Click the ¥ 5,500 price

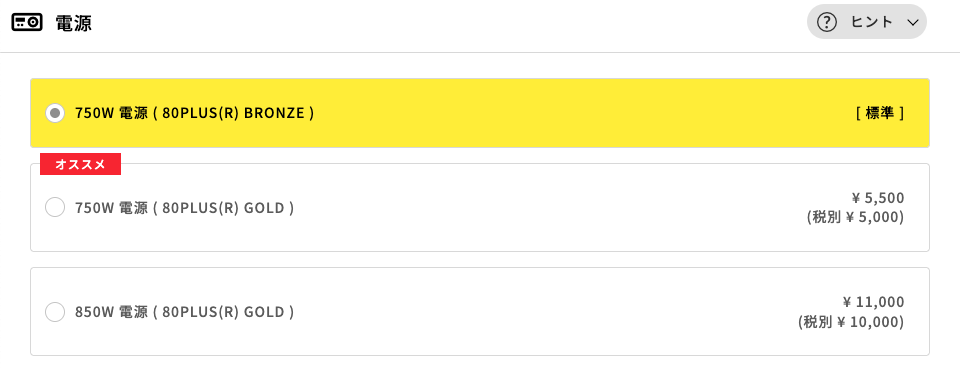pos(878,198)
